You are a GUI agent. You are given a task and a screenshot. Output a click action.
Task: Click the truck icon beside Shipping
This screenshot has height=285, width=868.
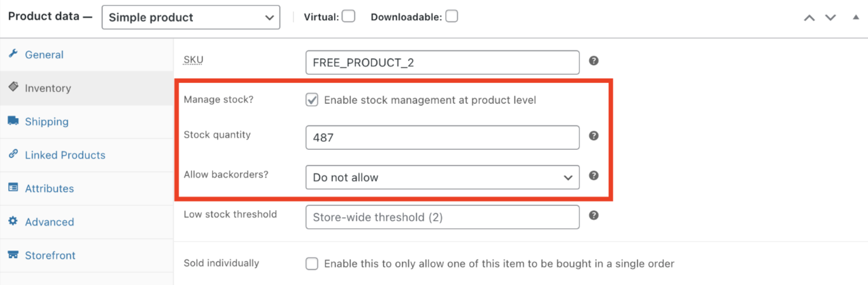(13, 121)
